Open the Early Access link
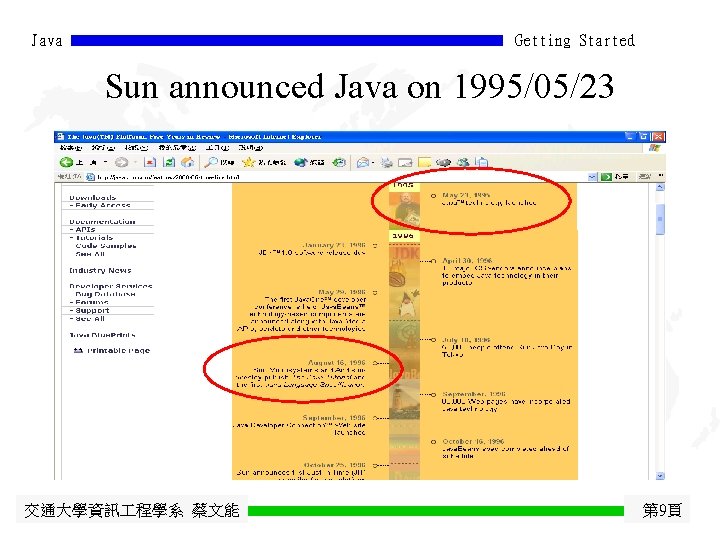This screenshot has width=720, height=540. (x=103, y=205)
